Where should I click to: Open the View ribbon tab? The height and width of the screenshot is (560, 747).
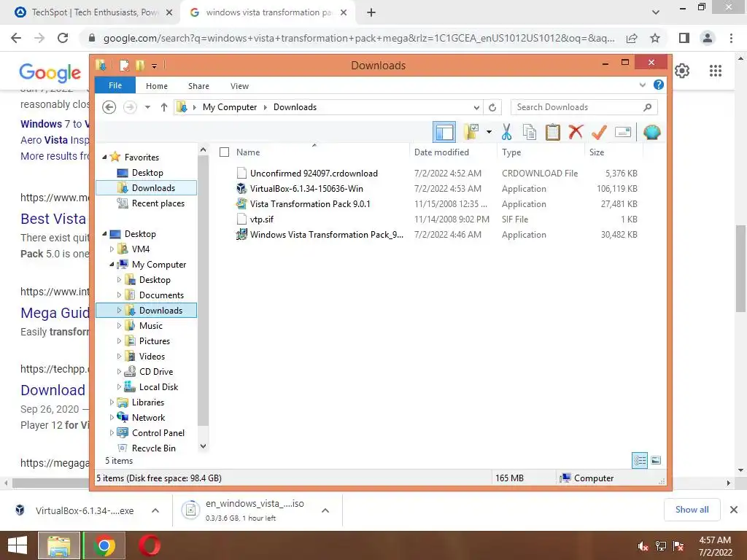239,86
